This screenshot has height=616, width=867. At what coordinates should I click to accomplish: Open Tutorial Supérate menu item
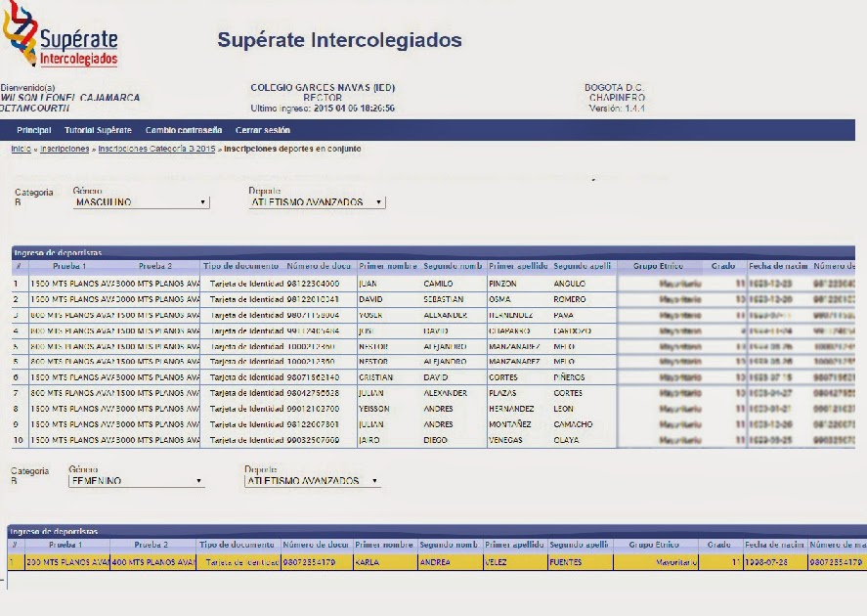coord(98,130)
